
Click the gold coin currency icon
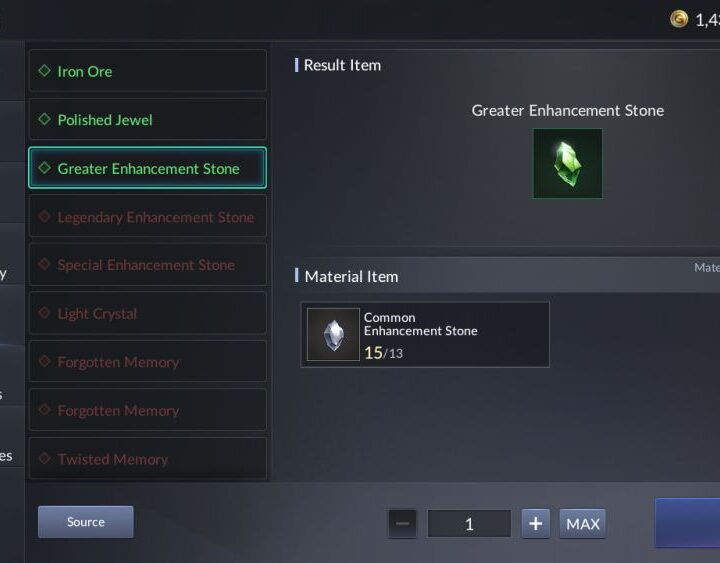coord(679,19)
